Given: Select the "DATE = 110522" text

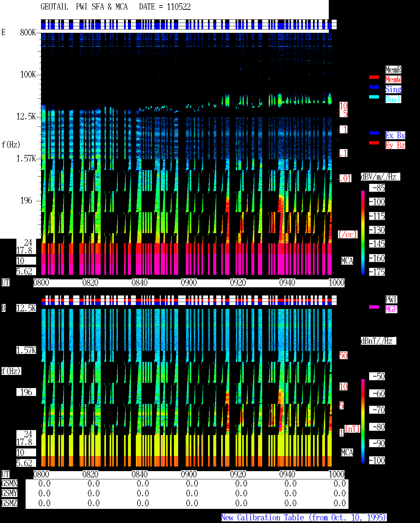Looking at the screenshot, I should (x=165, y=7).
